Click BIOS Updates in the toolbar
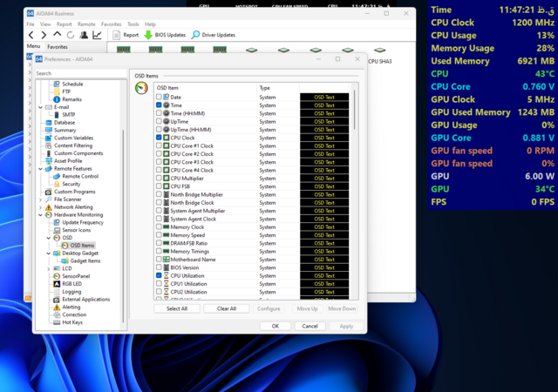Image resolution: width=558 pixels, height=392 pixels. tap(165, 35)
